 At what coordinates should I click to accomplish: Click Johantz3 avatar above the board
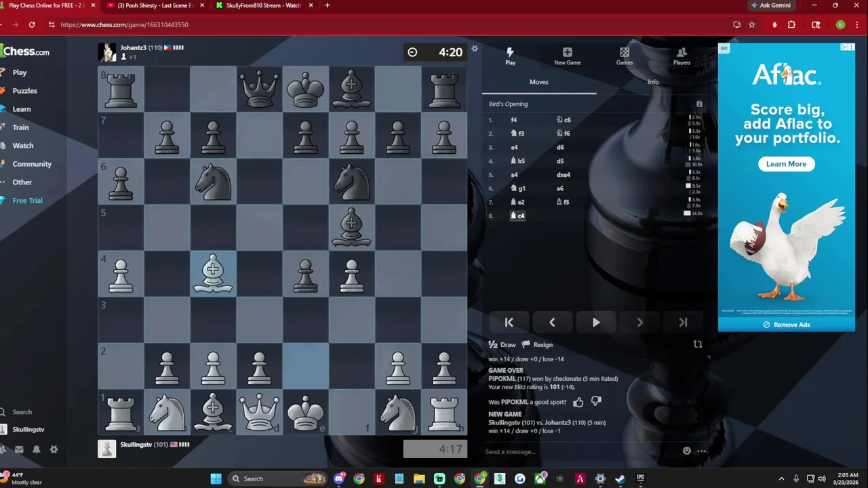pos(107,52)
